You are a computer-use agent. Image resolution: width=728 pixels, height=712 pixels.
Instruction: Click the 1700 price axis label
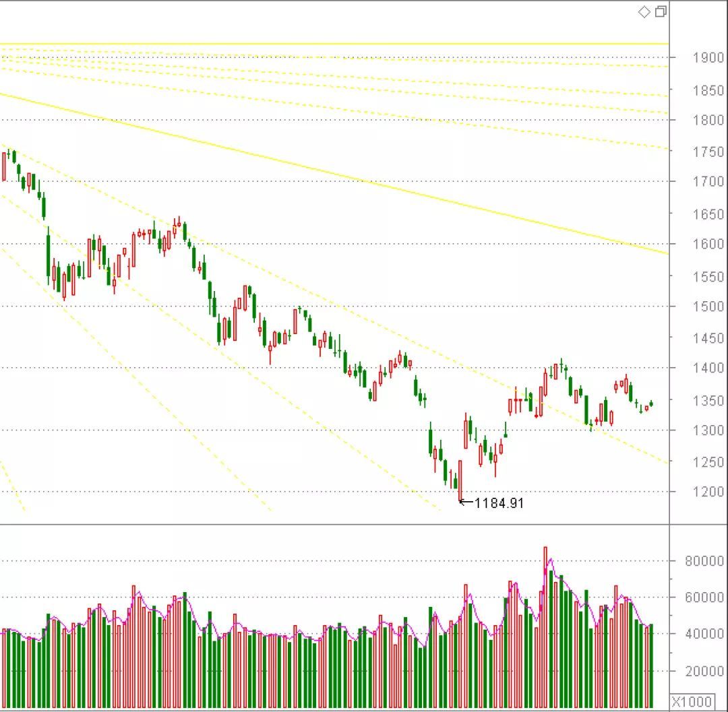pyautogui.click(x=708, y=182)
